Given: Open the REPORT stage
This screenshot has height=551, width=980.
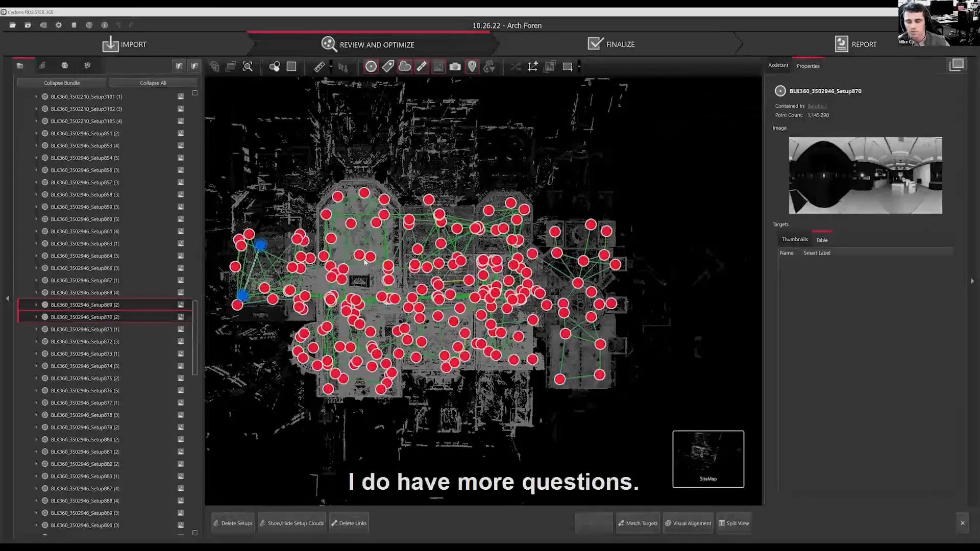Looking at the screenshot, I should 856,44.
